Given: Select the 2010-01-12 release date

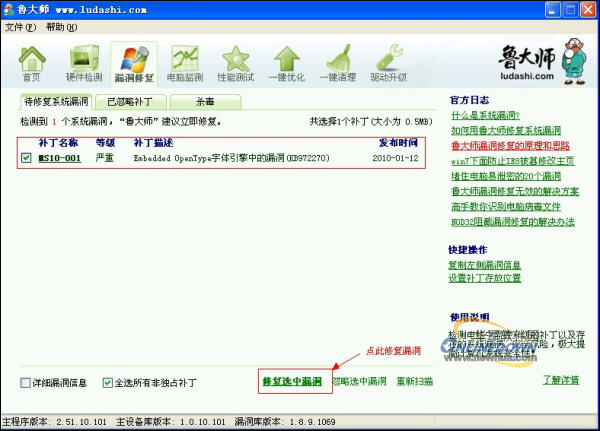Looking at the screenshot, I should point(395,158).
